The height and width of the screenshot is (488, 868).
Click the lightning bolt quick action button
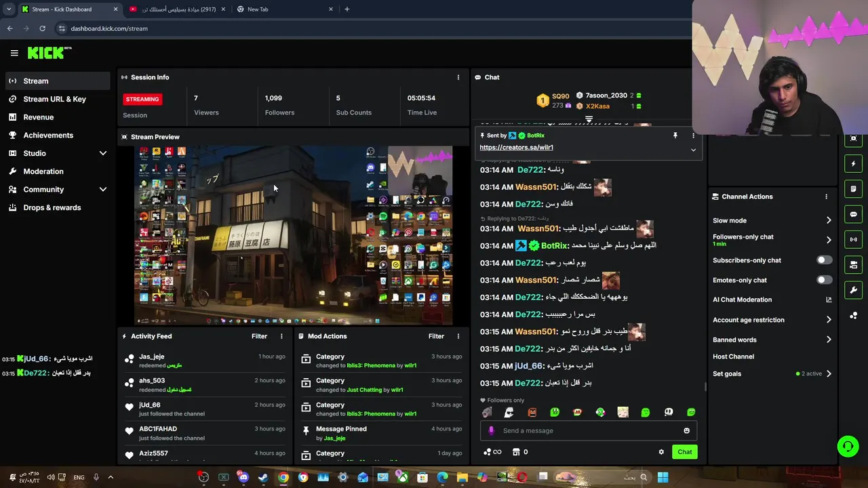click(854, 163)
